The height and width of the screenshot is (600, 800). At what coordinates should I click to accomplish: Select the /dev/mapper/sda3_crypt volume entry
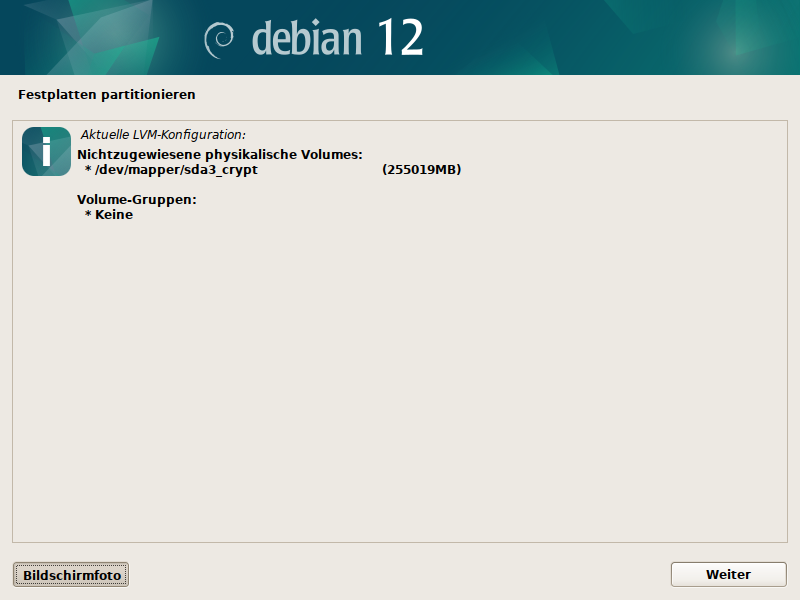click(176, 170)
